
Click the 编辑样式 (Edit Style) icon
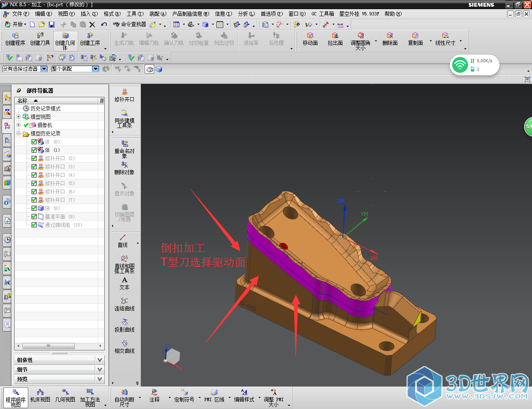244,396
